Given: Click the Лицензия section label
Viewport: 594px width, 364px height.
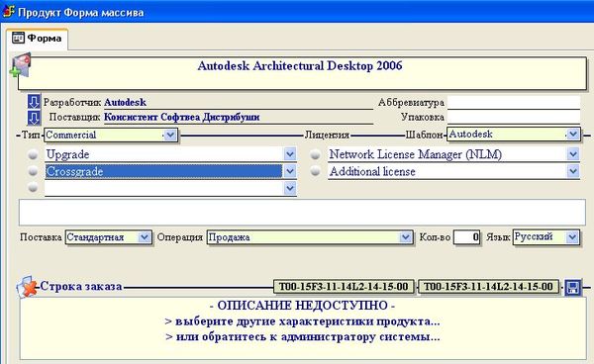Looking at the screenshot, I should click(327, 135).
